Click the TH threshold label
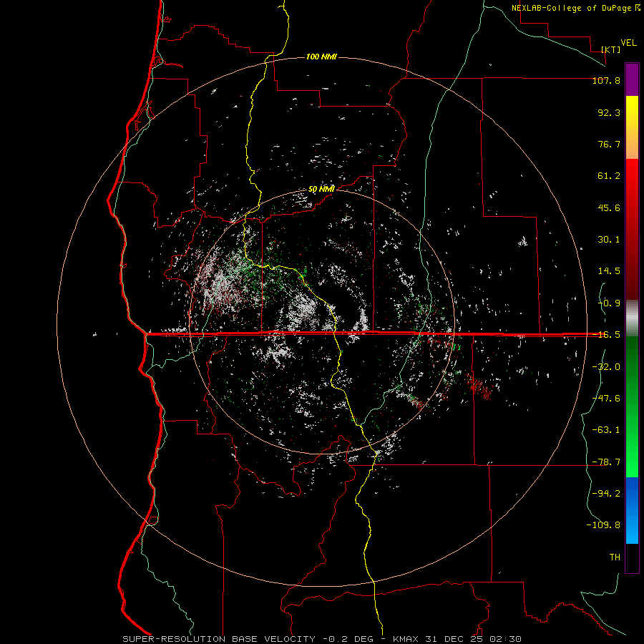 [615, 557]
